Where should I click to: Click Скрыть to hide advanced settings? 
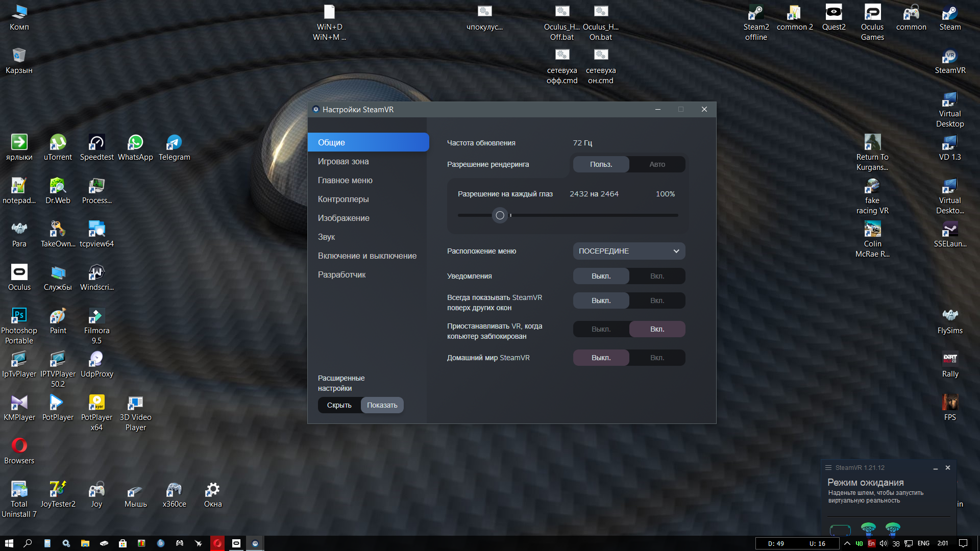[x=339, y=405]
